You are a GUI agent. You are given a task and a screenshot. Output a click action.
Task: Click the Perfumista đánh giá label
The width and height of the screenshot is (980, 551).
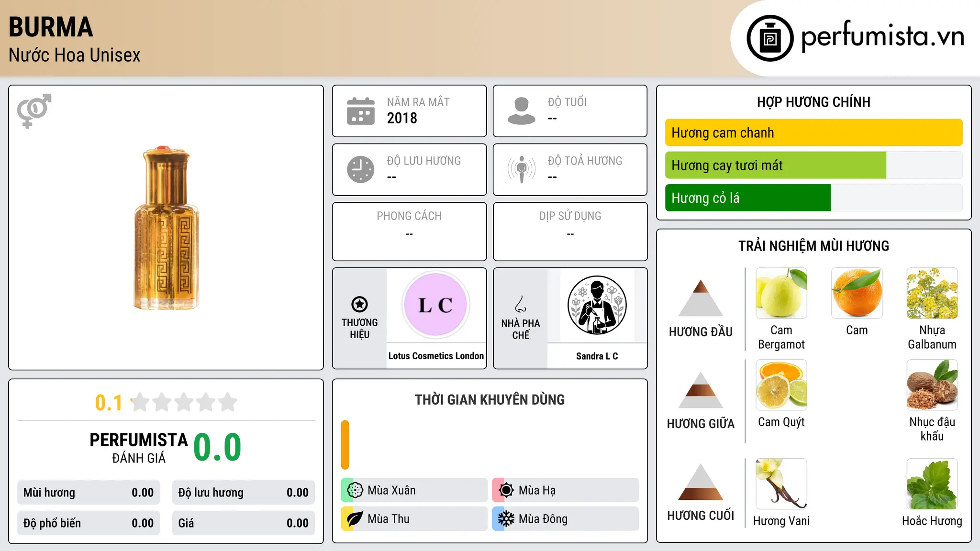point(139,447)
